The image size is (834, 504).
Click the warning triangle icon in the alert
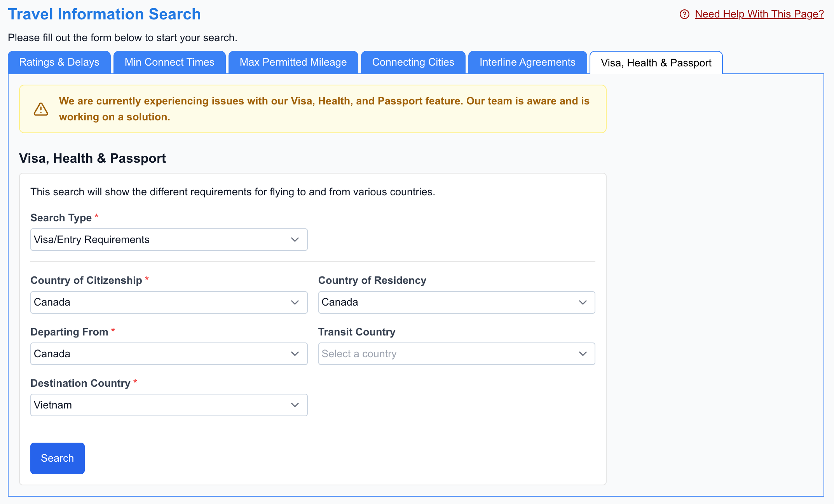point(40,109)
